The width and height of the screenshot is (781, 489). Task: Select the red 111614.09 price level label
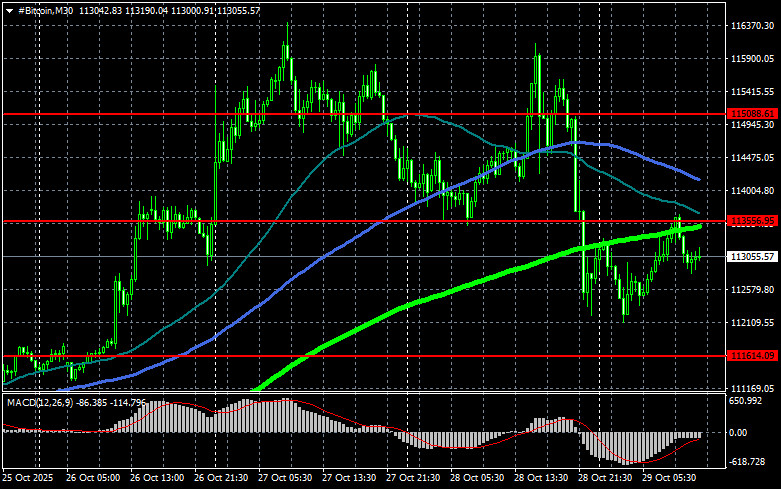coord(752,356)
